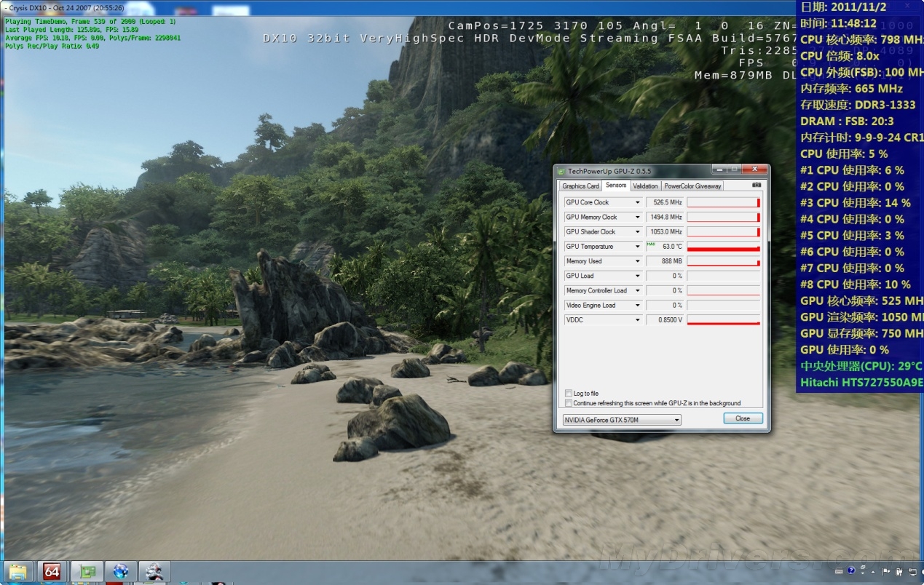Click the #5 CPU 使用率: 3 % line

[852, 236]
